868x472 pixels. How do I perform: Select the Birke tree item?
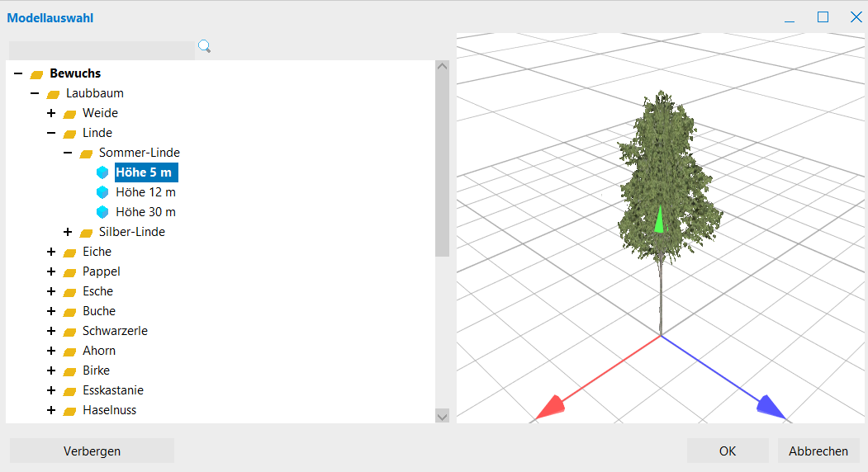click(x=96, y=371)
